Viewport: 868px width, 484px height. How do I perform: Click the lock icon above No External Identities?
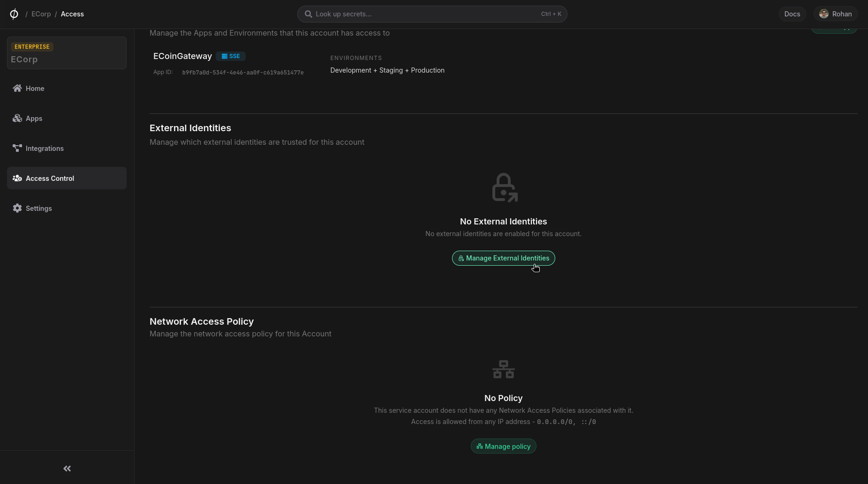(x=504, y=186)
